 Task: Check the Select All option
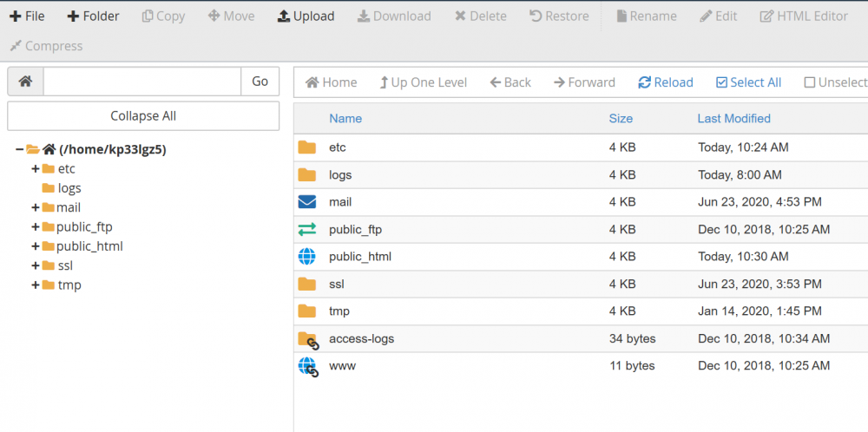click(748, 82)
